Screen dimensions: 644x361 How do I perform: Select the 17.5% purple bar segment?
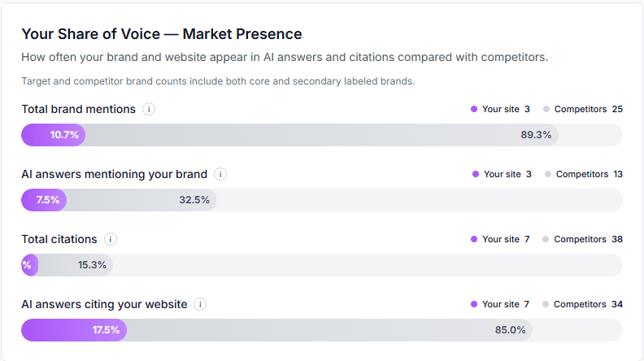[x=73, y=330]
